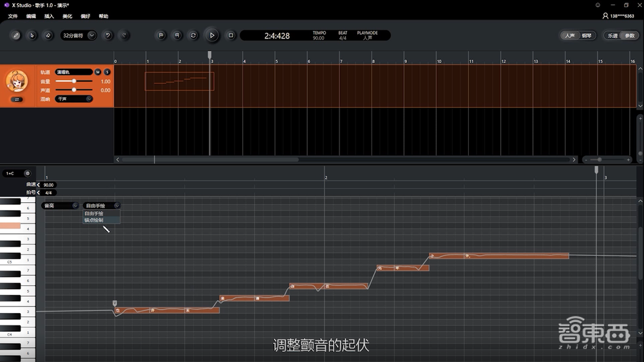The image size is (644, 362).
Task: Solo the track with S button
Action: (x=107, y=72)
